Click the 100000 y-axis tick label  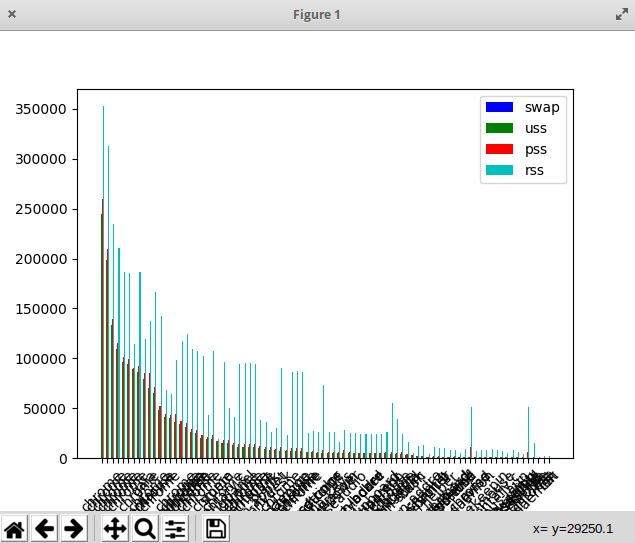coord(41,359)
